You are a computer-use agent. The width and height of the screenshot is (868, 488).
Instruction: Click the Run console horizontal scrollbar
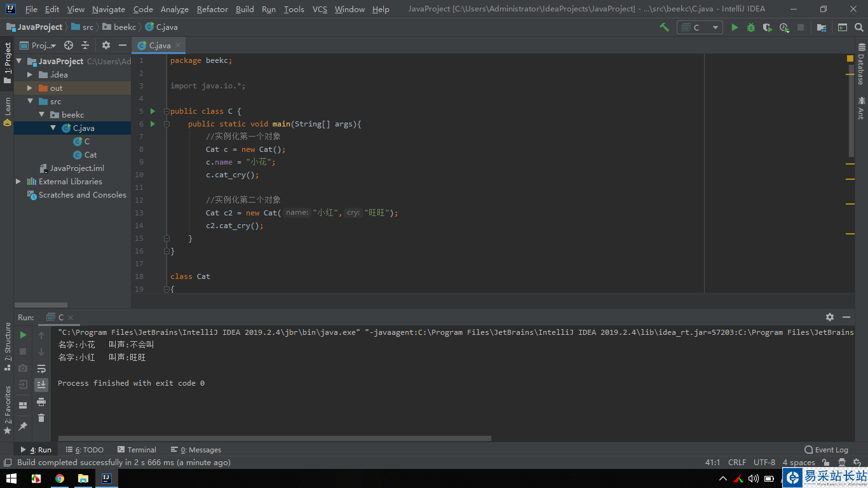(275, 438)
